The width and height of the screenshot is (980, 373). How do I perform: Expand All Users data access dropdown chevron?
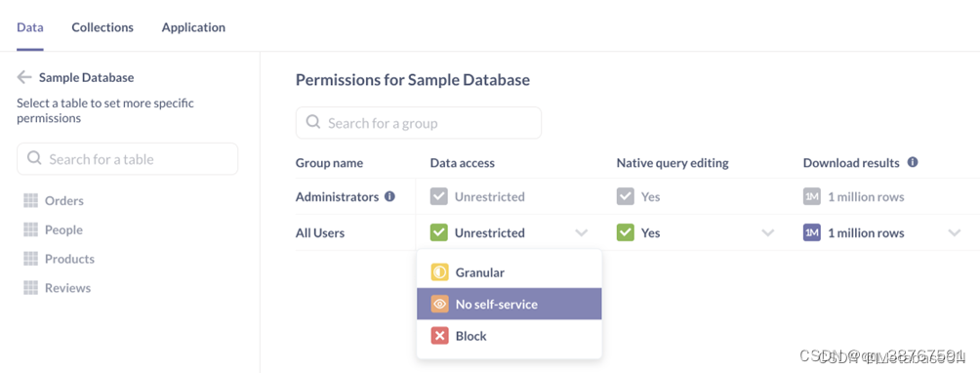[x=582, y=233]
